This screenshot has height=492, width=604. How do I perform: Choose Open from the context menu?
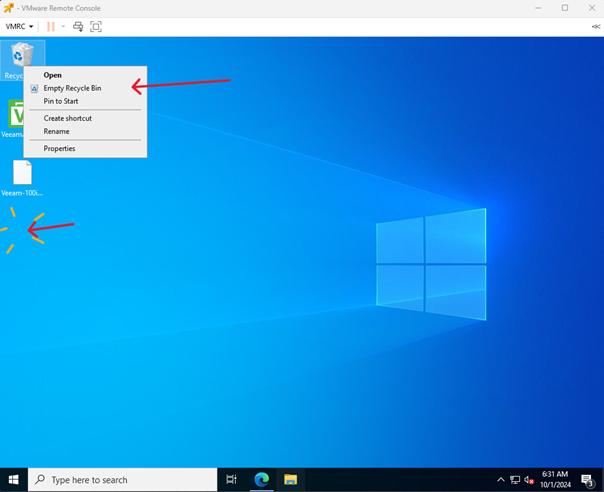coord(52,75)
